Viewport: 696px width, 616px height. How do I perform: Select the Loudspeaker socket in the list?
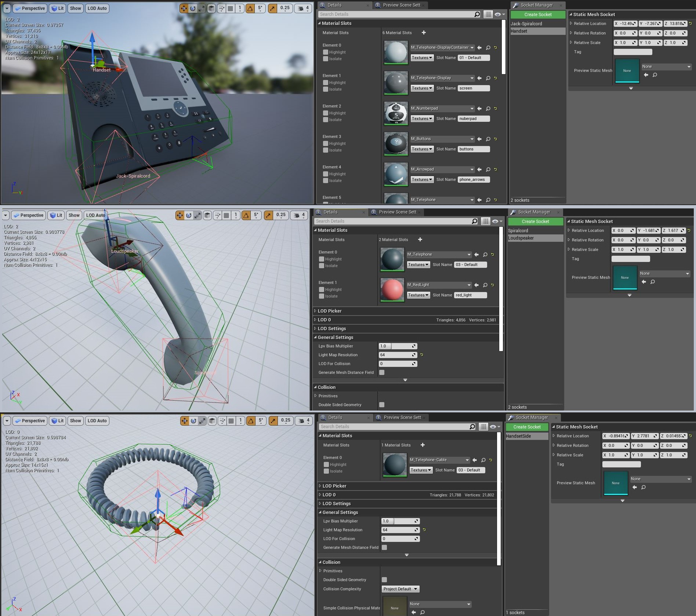535,238
